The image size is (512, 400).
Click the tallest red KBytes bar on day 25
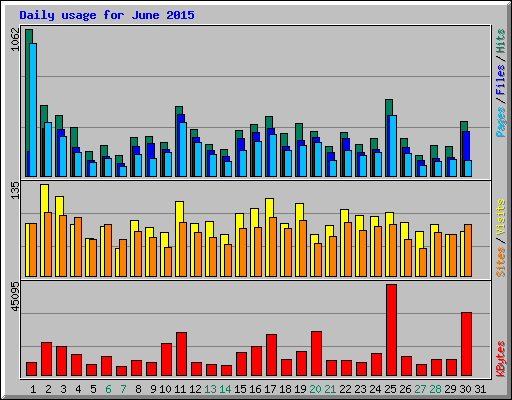(391, 330)
